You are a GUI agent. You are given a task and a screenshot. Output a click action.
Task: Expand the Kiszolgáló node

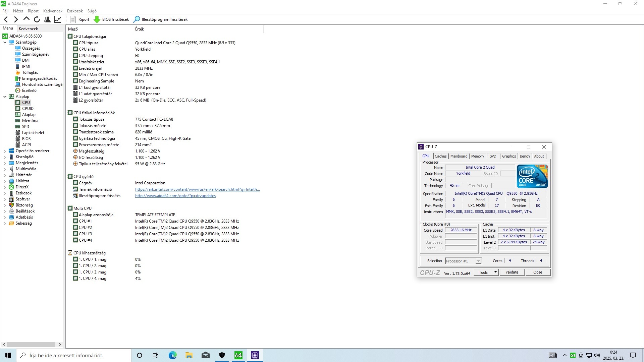[x=5, y=157]
